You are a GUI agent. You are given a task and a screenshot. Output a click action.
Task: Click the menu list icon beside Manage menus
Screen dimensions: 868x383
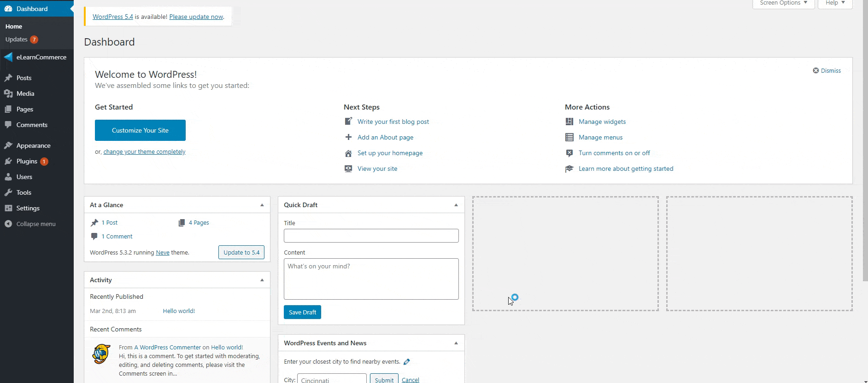click(x=569, y=137)
